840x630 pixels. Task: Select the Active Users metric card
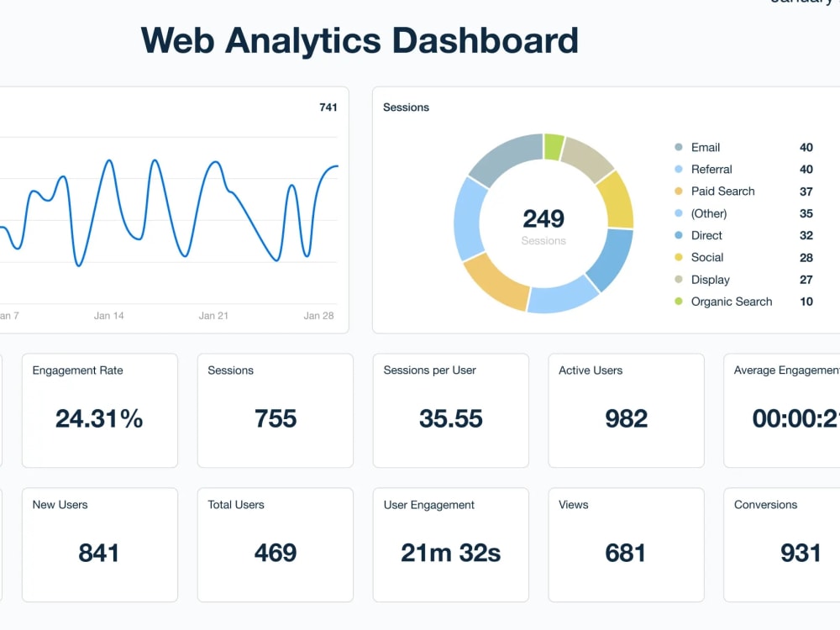point(626,410)
